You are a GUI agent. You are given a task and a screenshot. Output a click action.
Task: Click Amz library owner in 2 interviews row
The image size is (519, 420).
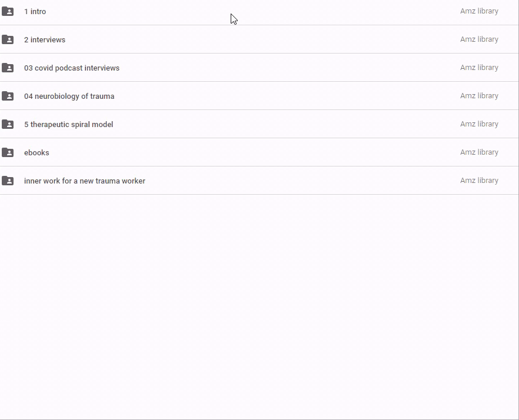pyautogui.click(x=479, y=39)
